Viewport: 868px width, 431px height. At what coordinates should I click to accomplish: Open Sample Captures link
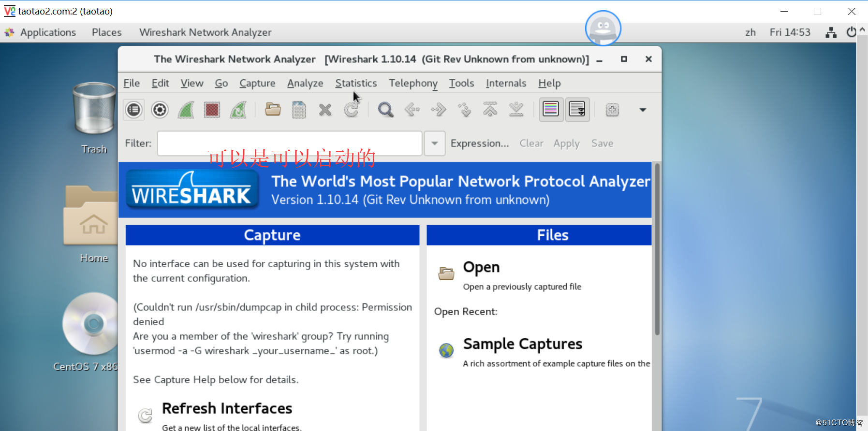522,344
